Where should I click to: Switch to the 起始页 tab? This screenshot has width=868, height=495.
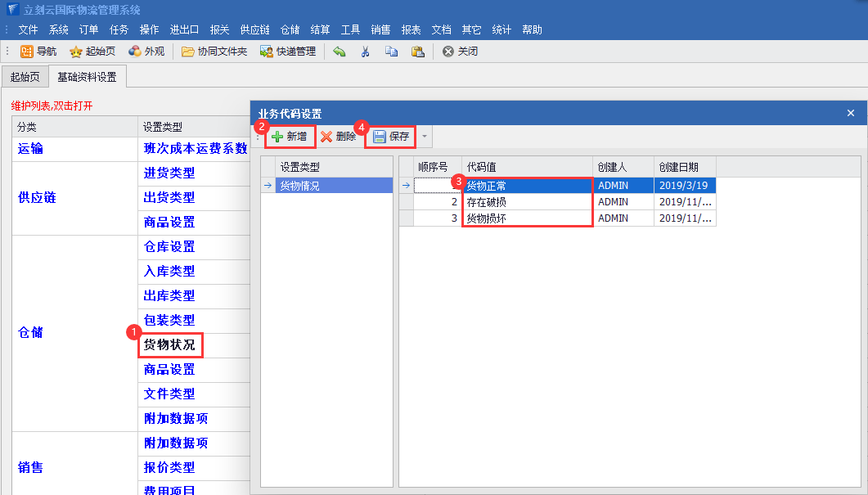24,77
